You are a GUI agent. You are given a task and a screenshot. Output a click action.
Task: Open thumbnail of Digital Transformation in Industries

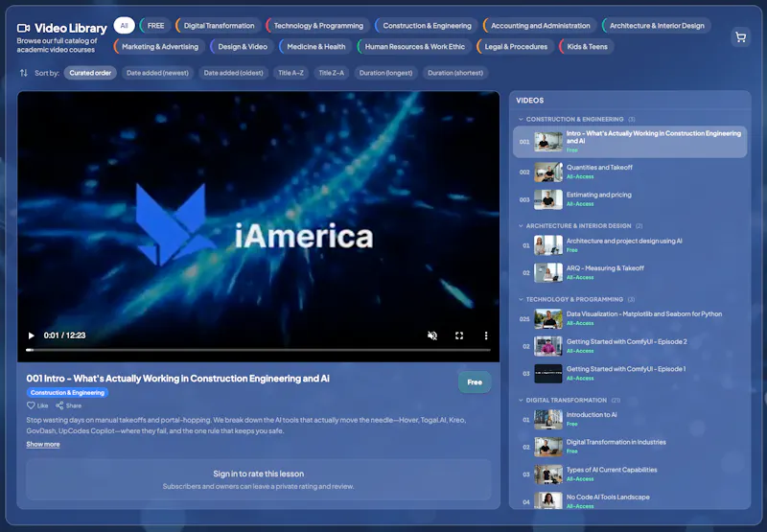click(x=548, y=447)
